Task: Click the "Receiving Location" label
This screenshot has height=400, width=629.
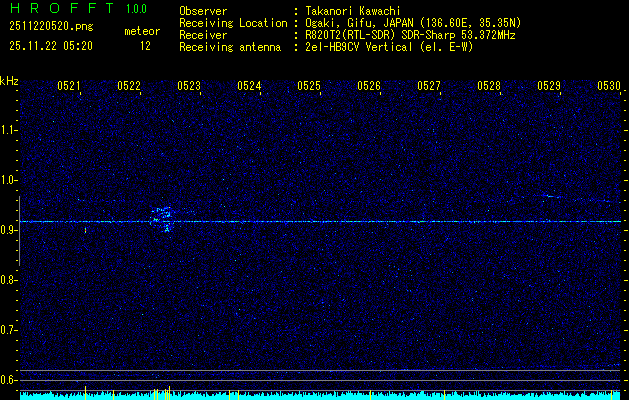Action: tap(233, 23)
